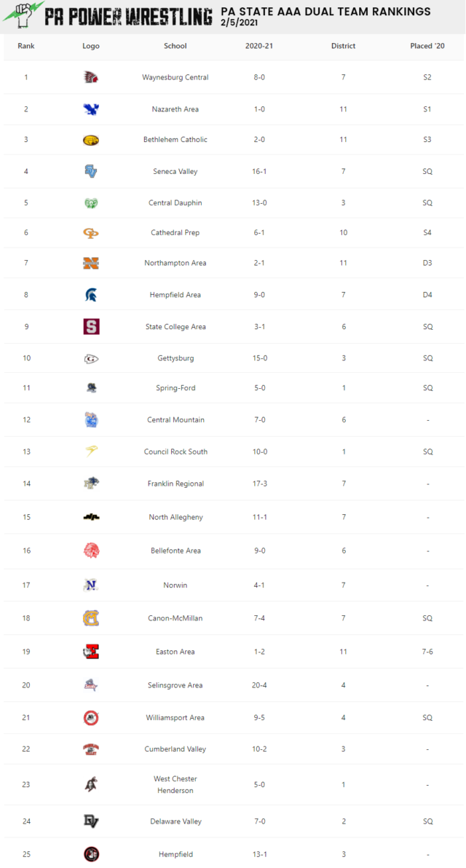Click the Hempfield Area Spartan helmet logo
Viewport: 466px width, 868px height.
tap(91, 294)
